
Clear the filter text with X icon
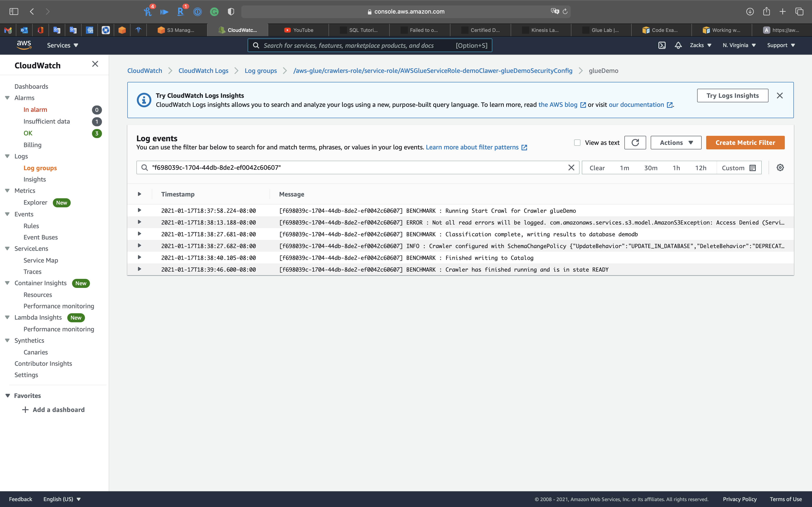click(x=571, y=168)
